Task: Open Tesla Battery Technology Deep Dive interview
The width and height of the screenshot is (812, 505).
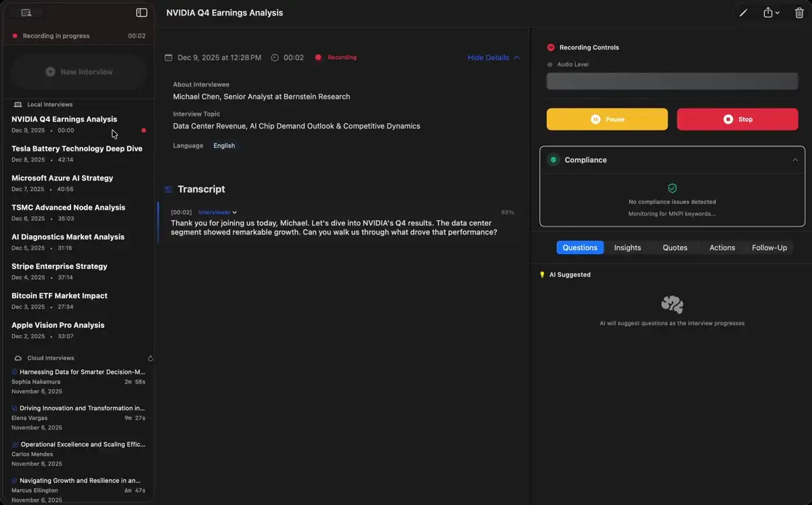Action: click(76, 149)
